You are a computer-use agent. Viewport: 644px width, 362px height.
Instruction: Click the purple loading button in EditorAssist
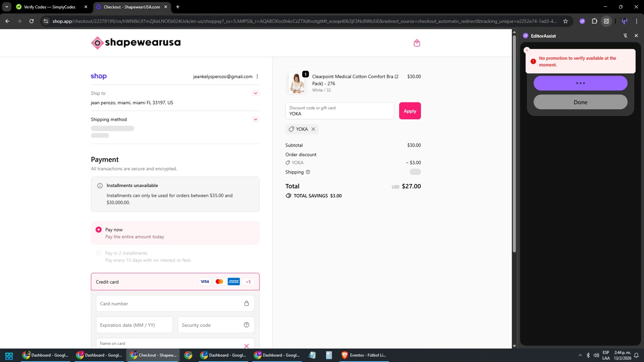(x=580, y=83)
